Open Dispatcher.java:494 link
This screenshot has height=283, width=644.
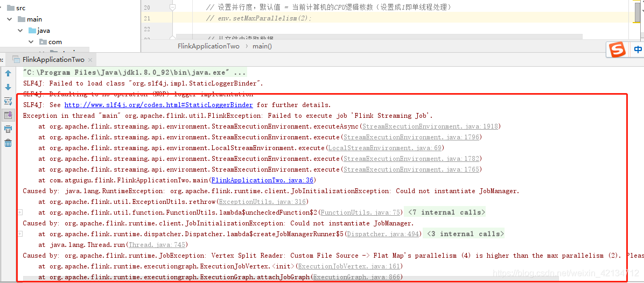383,234
